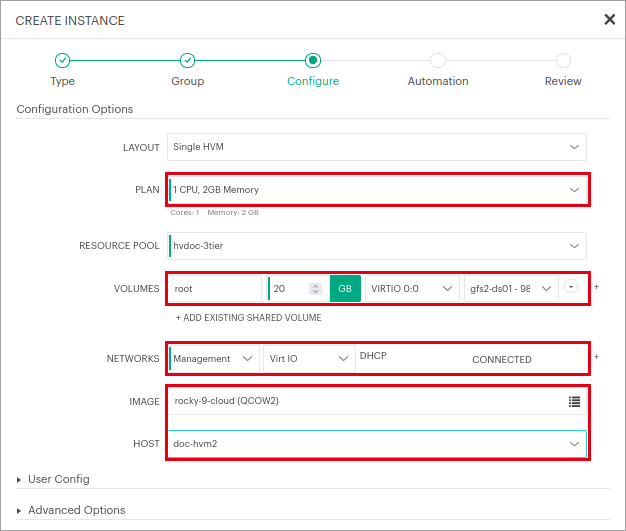Open the Resource Pool dropdown hvdoc-3tier
Screen dimensions: 626x531
377,246
